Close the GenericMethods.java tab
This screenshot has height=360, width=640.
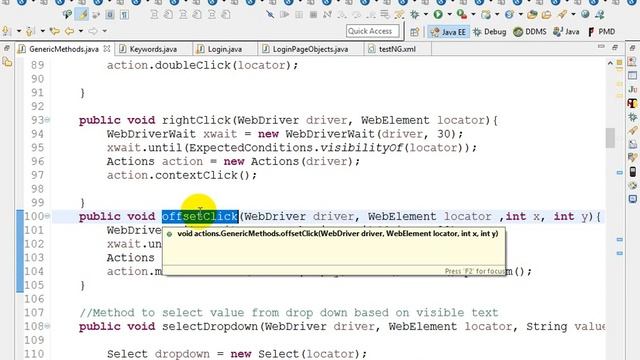[107, 49]
